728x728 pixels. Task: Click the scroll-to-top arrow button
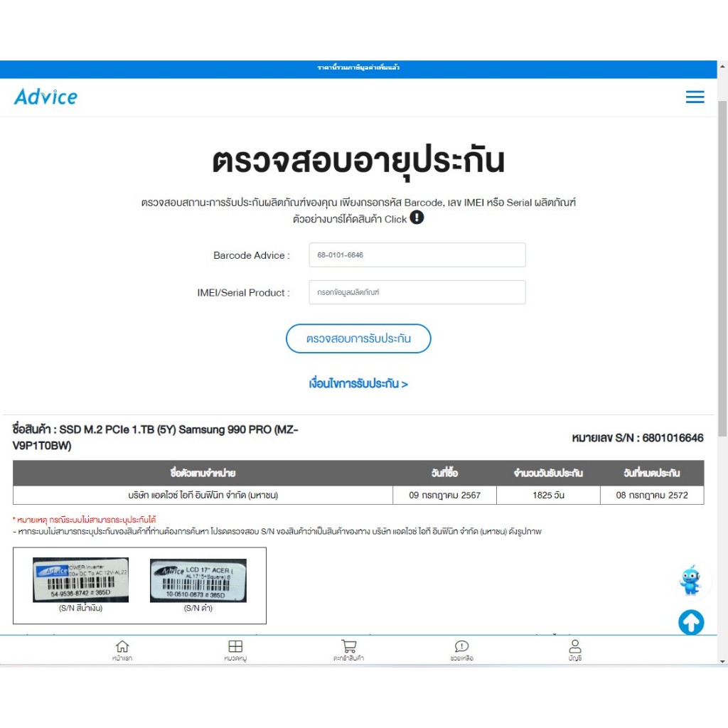point(691,623)
